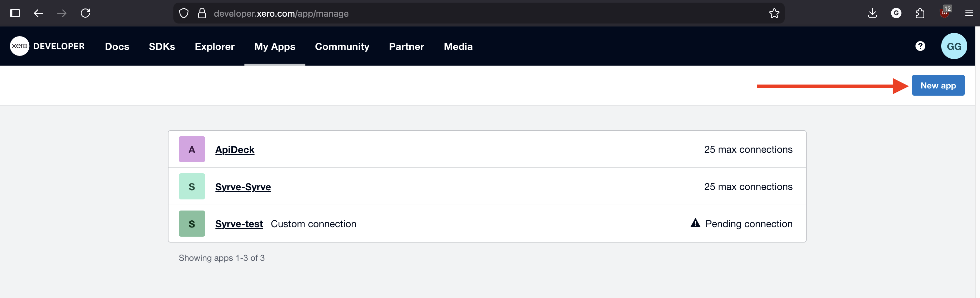Select the My Apps tab
This screenshot has height=298, width=980.
(275, 46)
